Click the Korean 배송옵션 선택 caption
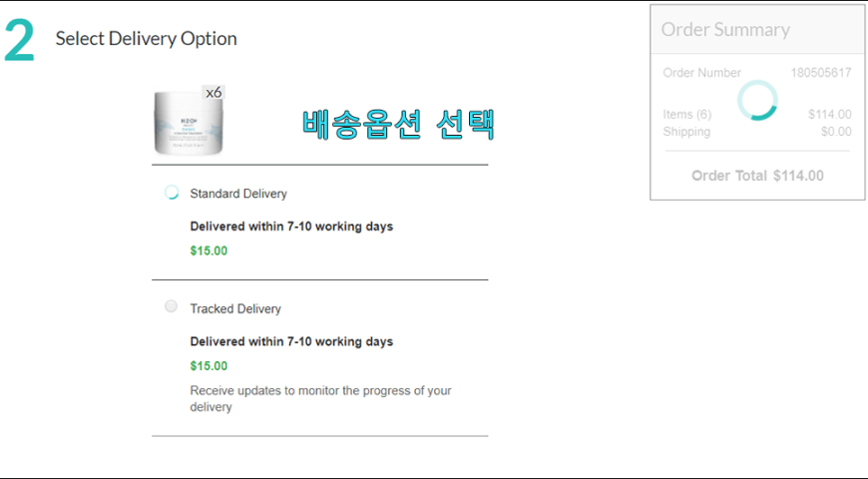This screenshot has width=868, height=479. coord(398,124)
